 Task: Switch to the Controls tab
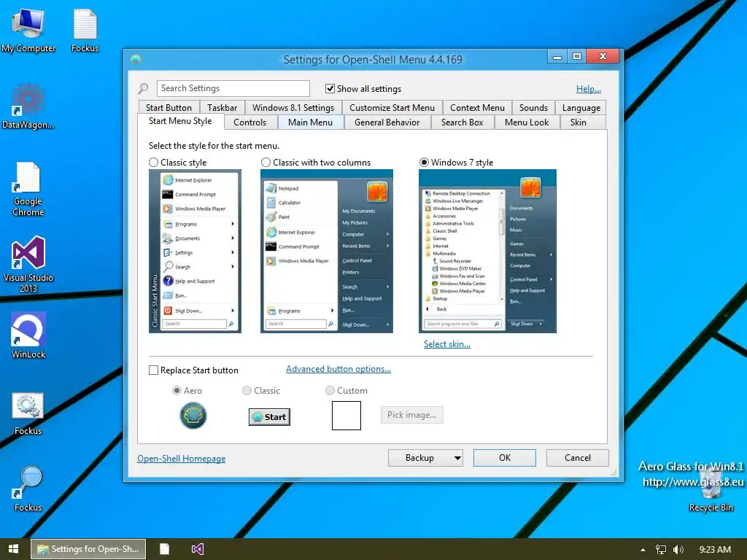tap(249, 122)
